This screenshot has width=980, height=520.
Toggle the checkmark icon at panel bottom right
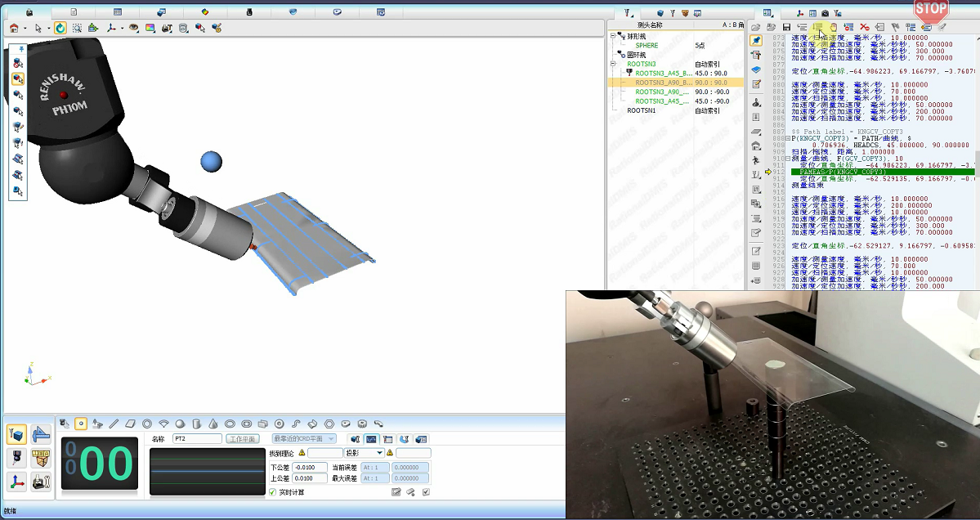426,492
